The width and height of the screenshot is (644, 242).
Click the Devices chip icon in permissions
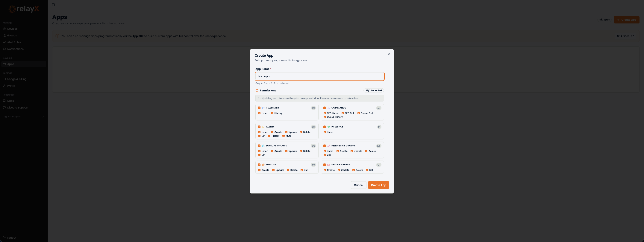(263, 165)
